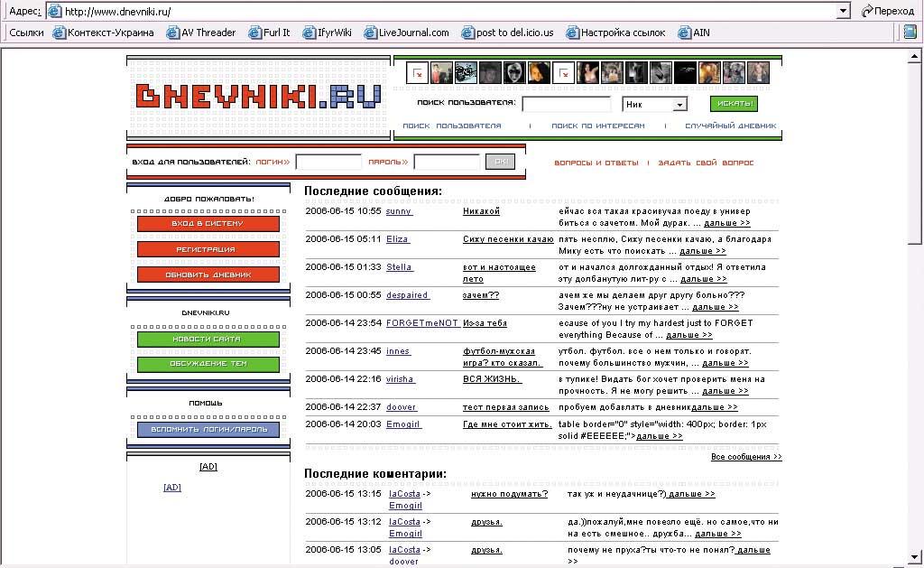Open the FORGETmeNOT user link

click(422, 323)
